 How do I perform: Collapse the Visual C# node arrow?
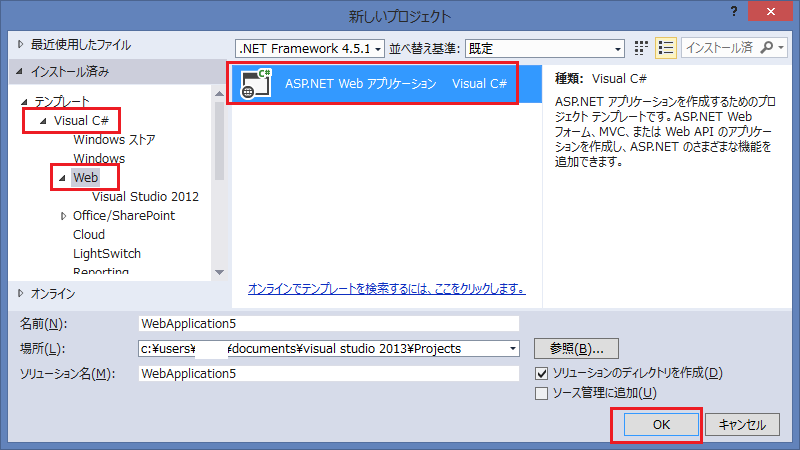[x=43, y=121]
